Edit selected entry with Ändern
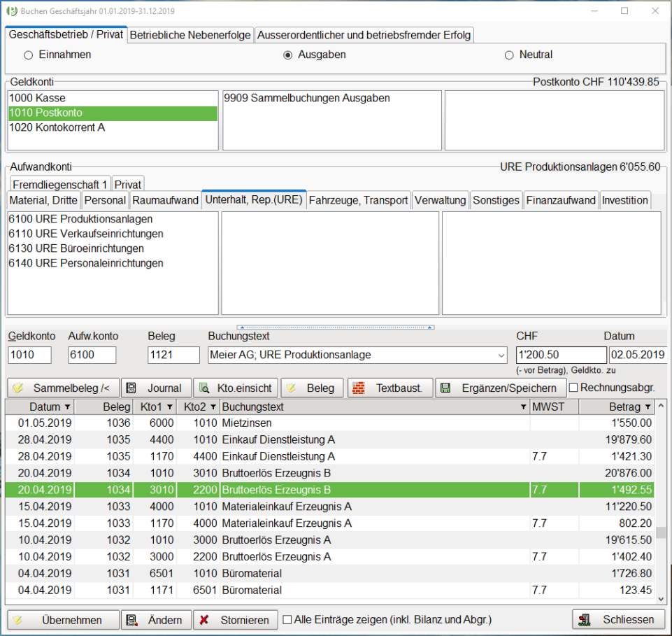This screenshot has width=672, height=636. tap(156, 620)
